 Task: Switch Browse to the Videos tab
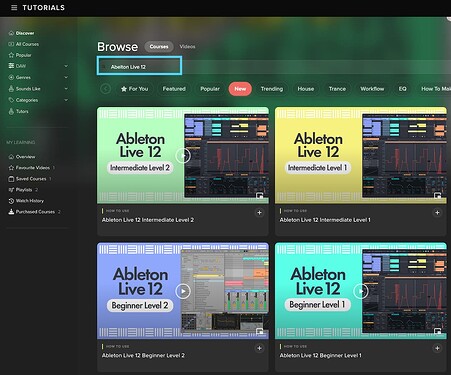(187, 47)
